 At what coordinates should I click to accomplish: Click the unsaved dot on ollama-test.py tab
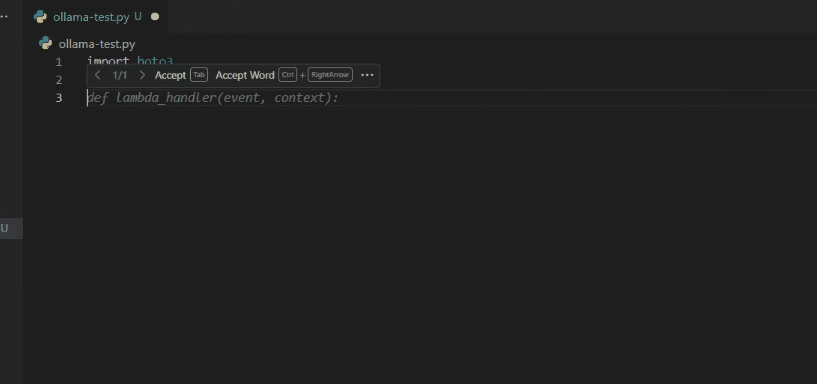click(155, 17)
